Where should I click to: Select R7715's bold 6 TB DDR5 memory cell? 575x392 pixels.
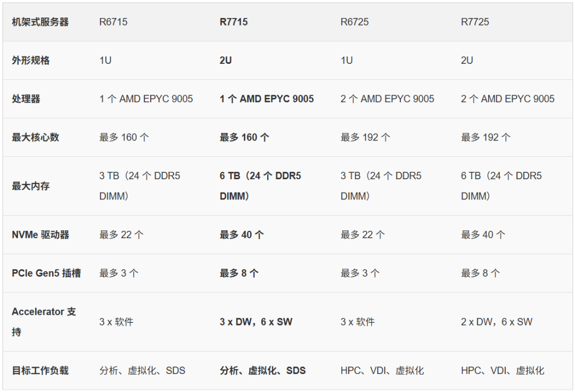[x=260, y=186]
